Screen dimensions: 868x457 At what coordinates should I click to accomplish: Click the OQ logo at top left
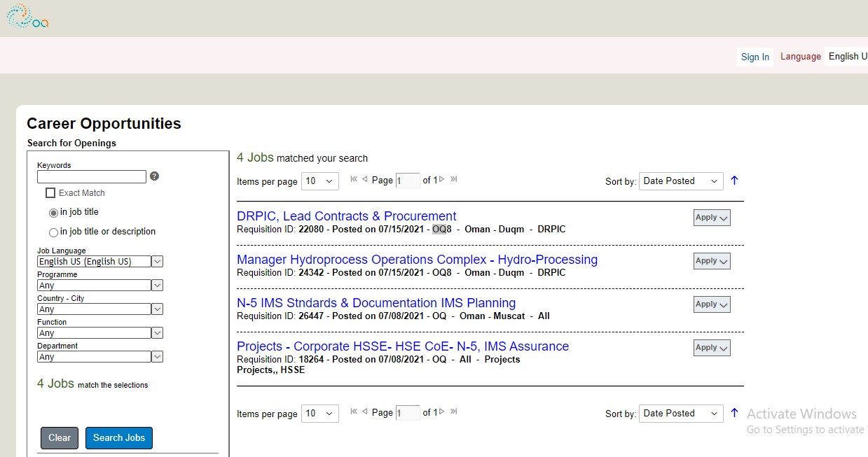click(x=28, y=15)
